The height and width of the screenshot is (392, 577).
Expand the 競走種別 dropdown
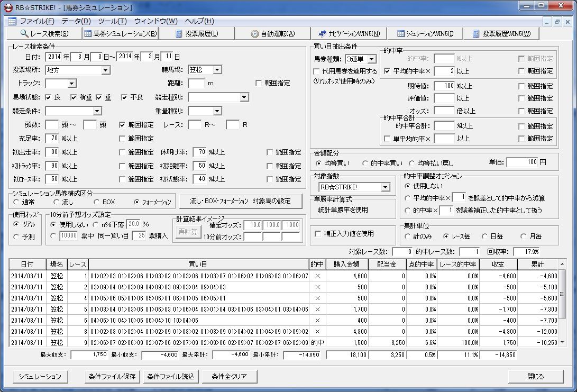coord(244,97)
